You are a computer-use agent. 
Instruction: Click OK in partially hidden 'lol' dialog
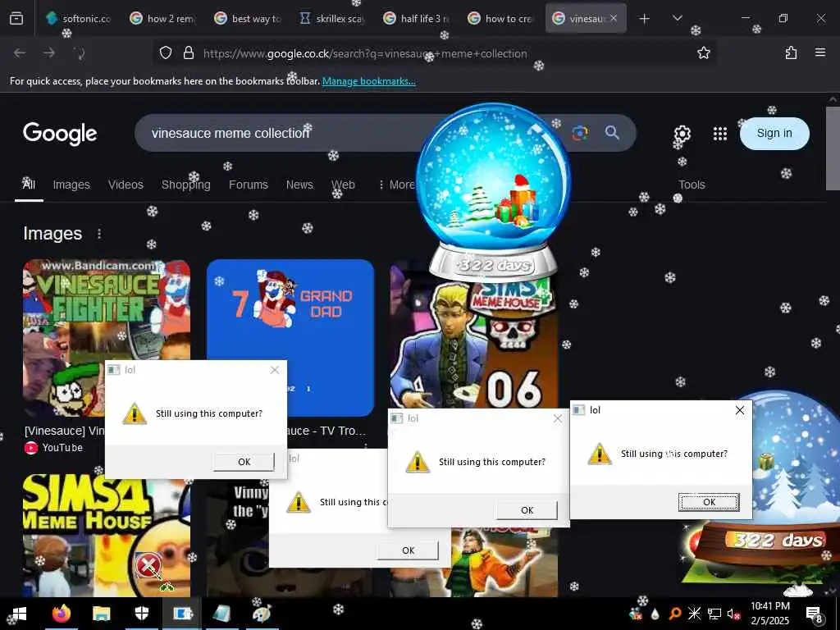409,550
